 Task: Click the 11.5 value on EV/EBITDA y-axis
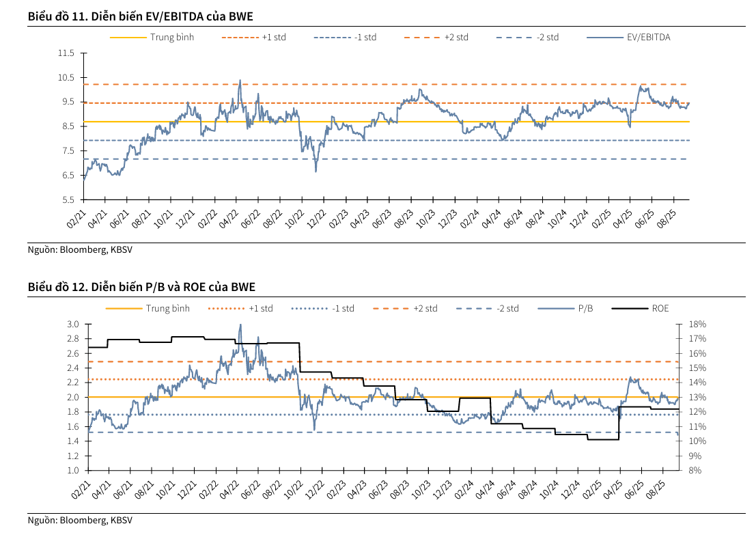[x=66, y=53]
